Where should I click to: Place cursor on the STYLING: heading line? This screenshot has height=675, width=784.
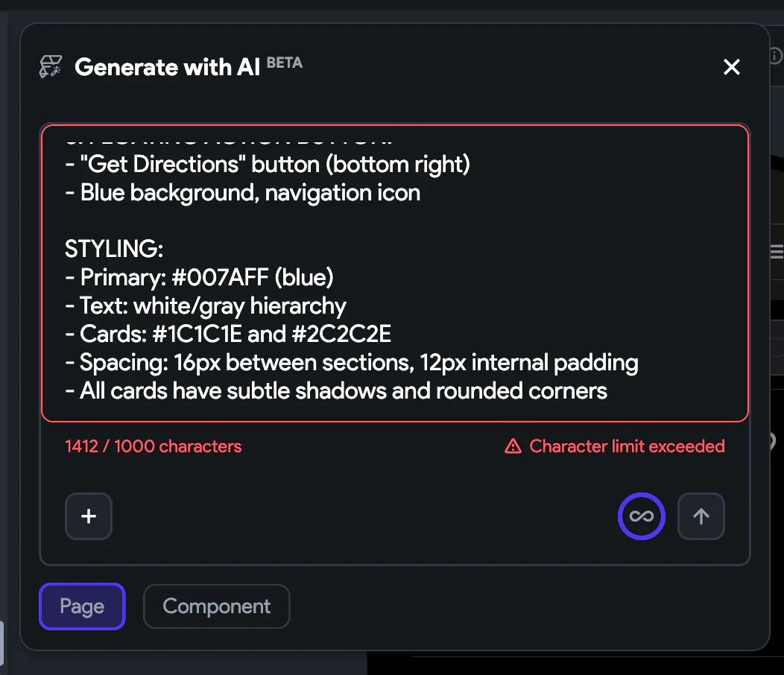tap(114, 249)
